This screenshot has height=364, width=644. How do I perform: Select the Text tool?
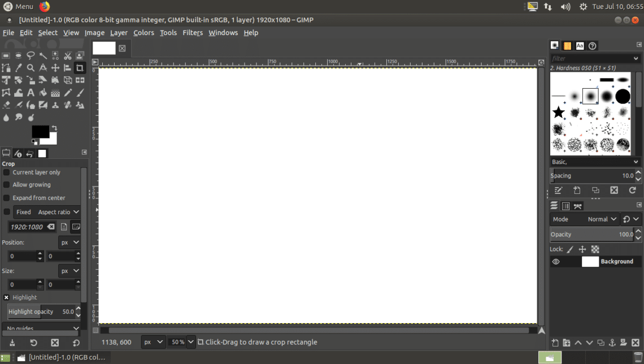click(x=31, y=93)
